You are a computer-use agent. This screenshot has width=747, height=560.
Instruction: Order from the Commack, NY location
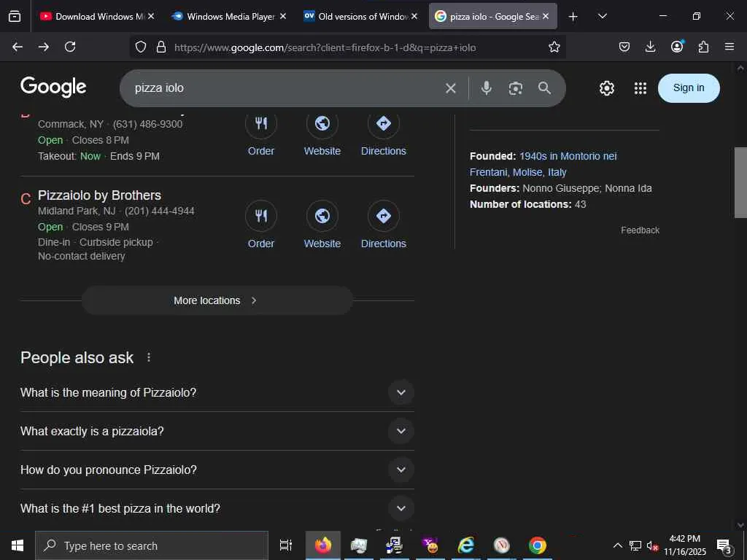pos(261,135)
